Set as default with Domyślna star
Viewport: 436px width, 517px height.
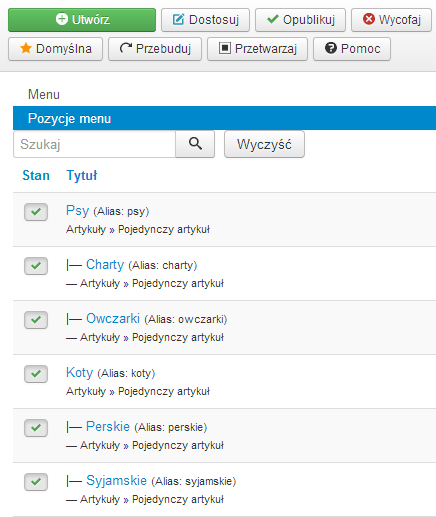55,49
